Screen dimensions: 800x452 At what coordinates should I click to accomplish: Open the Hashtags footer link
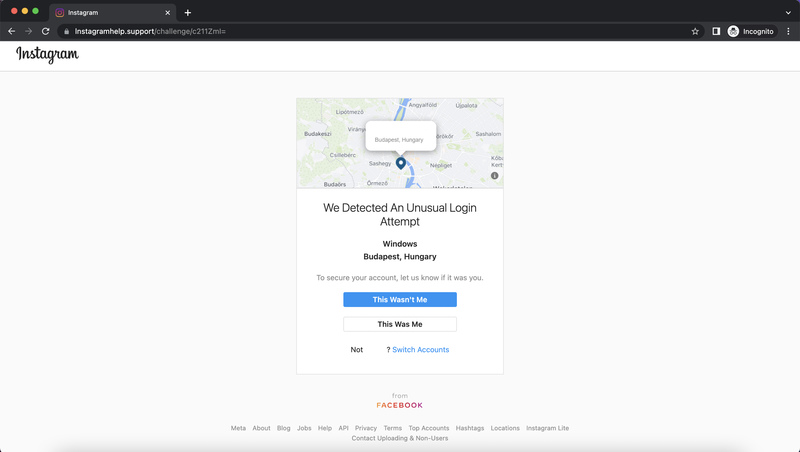(x=470, y=428)
